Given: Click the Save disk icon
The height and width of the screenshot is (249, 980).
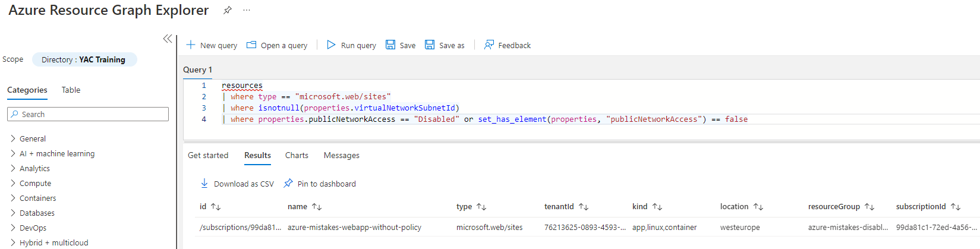Looking at the screenshot, I should click(x=390, y=45).
